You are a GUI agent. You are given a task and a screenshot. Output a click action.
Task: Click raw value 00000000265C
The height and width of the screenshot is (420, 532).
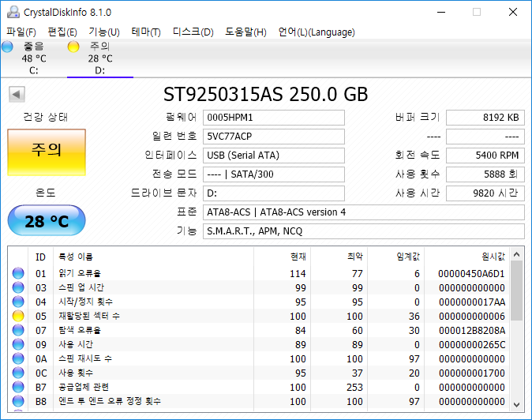pyautogui.click(x=472, y=345)
